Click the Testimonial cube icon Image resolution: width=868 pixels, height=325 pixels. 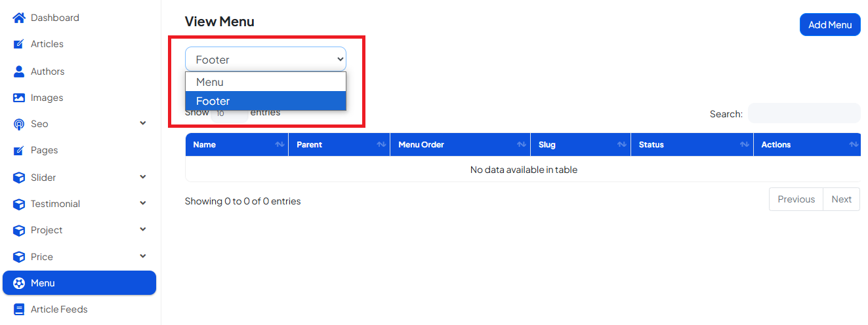point(19,204)
